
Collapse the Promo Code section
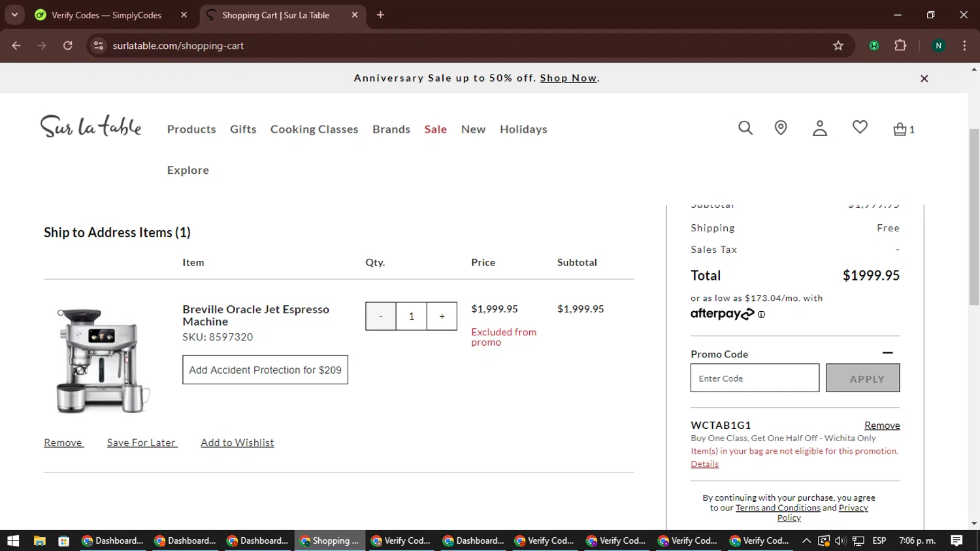point(887,353)
